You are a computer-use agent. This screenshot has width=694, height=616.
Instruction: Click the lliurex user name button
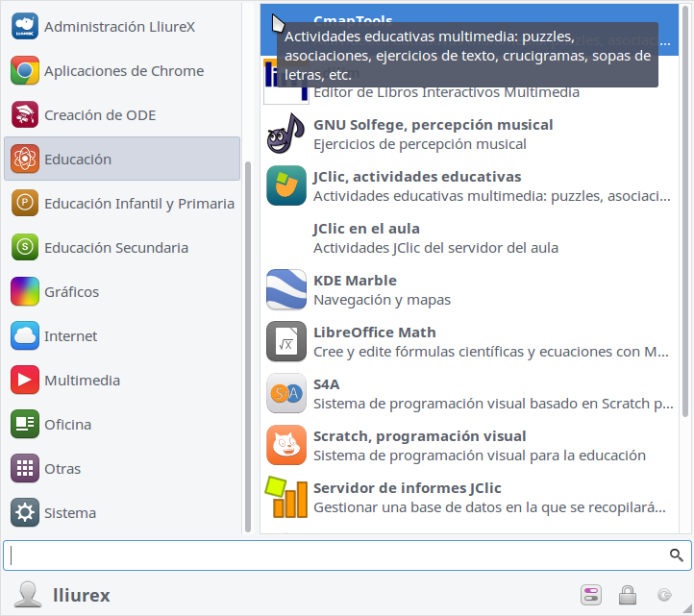[81, 596]
